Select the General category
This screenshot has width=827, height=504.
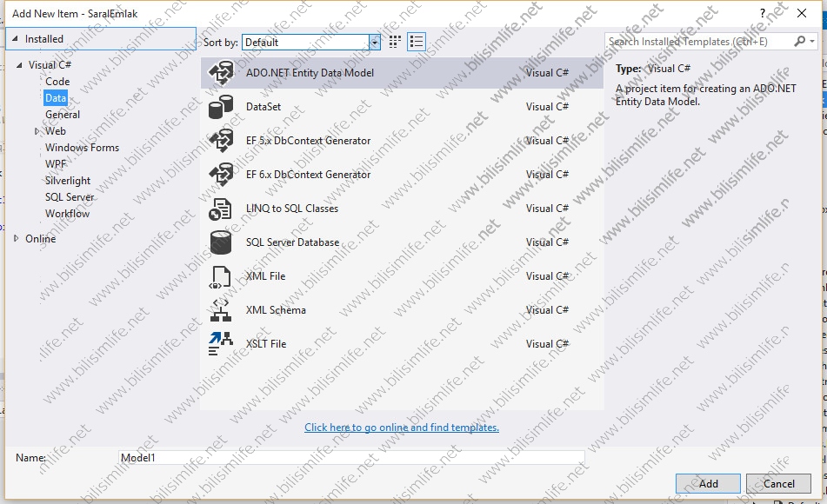[63, 115]
